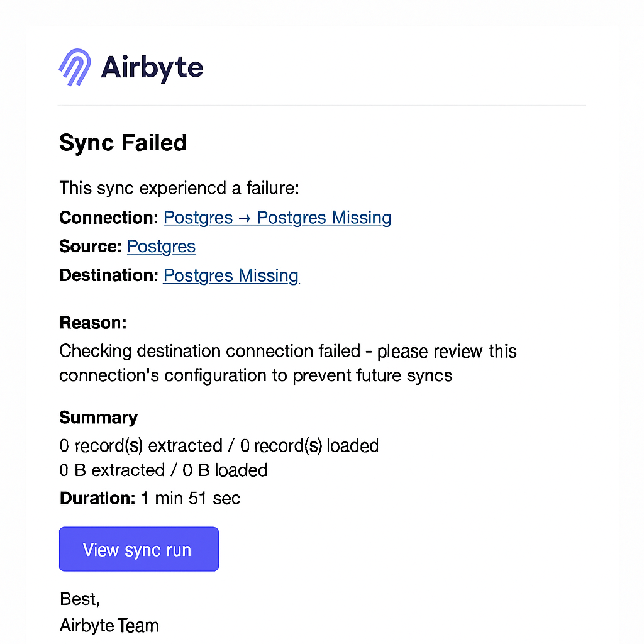The height and width of the screenshot is (644, 644).
Task: Click the Duration 1 min 51 sec line
Action: [x=150, y=498]
